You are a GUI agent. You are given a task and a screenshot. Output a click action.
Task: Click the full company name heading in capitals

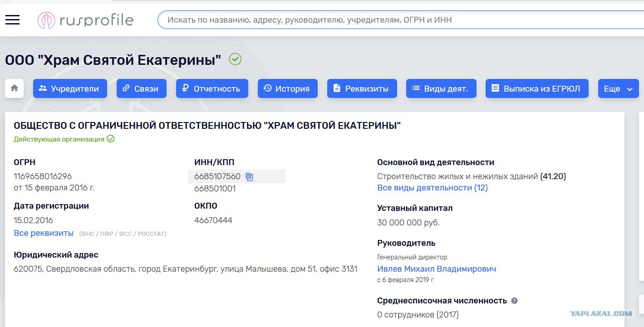pyautogui.click(x=207, y=126)
